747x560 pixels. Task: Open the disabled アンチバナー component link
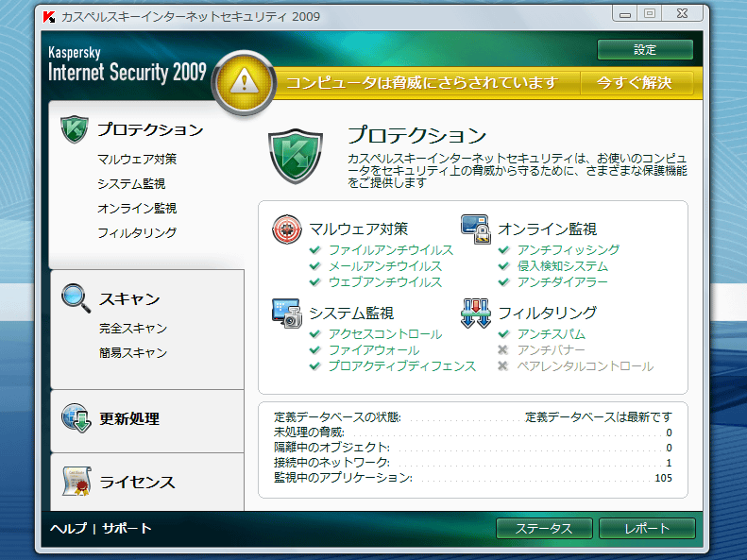point(552,350)
